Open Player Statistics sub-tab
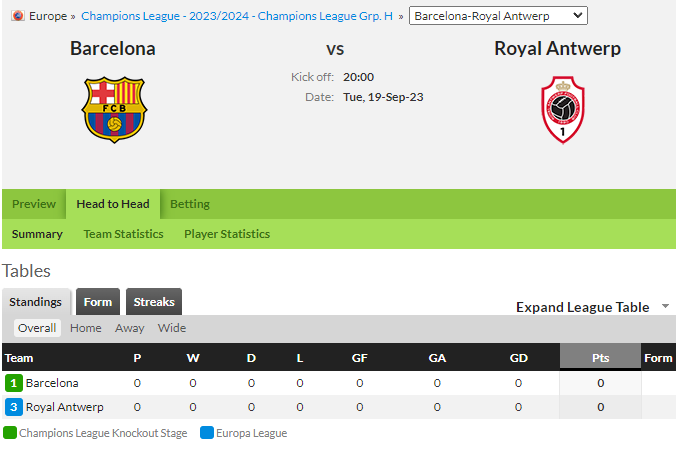The image size is (681, 450). point(227,234)
